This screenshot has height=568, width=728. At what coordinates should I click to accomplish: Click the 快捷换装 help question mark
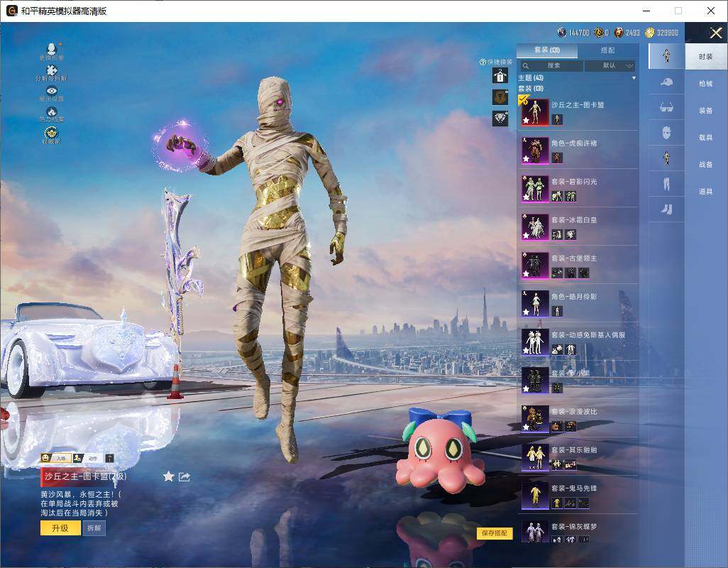click(483, 62)
